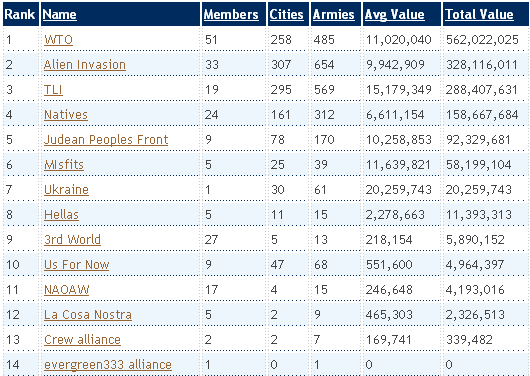This screenshot has height=376, width=530.
Task: View the Hellas alliance details
Action: [x=62, y=215]
